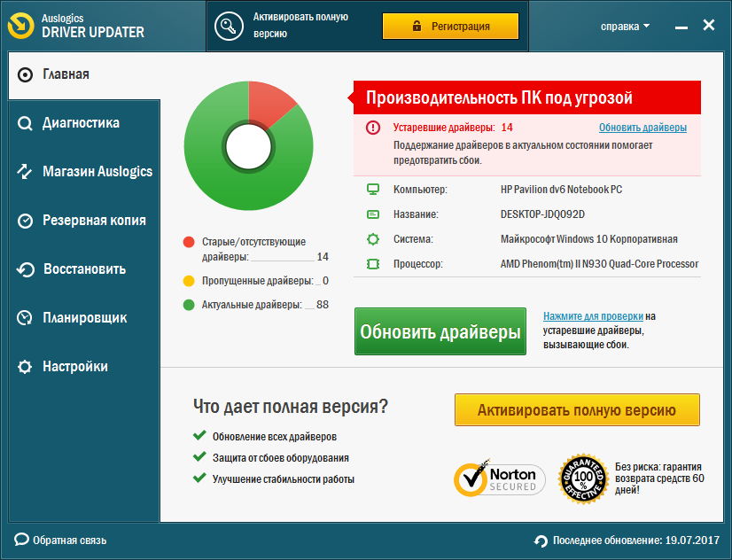Click the Производительность ПК под угрозой banner
The width and height of the screenshot is (732, 560).
[526, 97]
